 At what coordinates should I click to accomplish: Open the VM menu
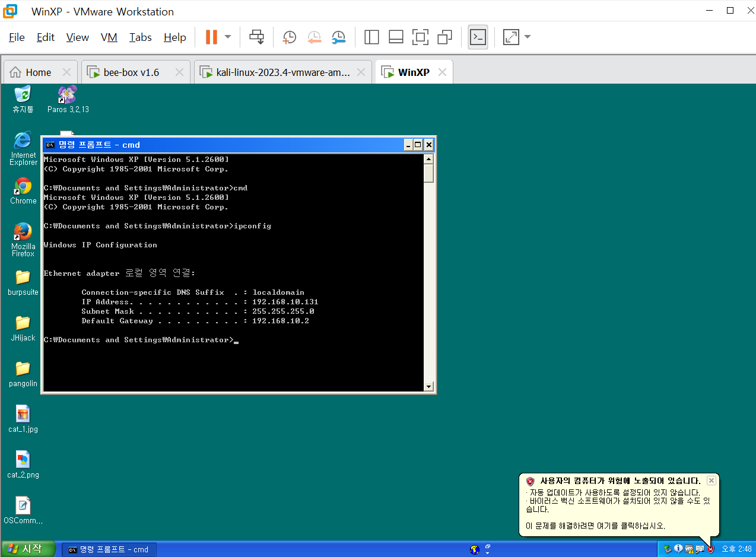pos(109,37)
